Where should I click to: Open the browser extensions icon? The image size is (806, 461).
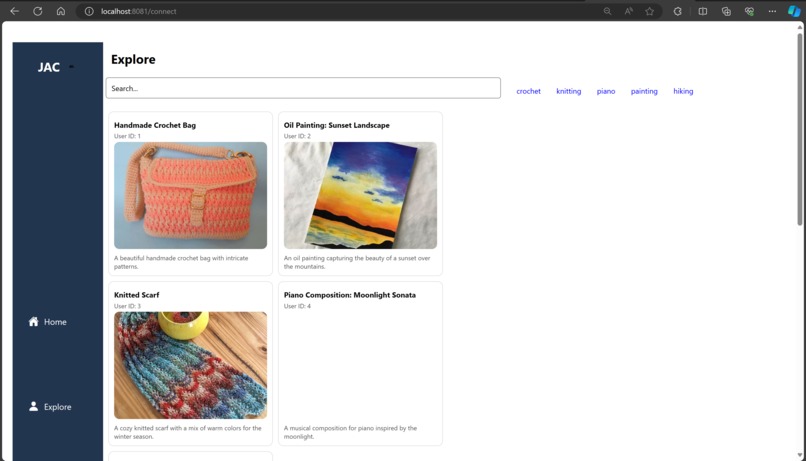[677, 11]
